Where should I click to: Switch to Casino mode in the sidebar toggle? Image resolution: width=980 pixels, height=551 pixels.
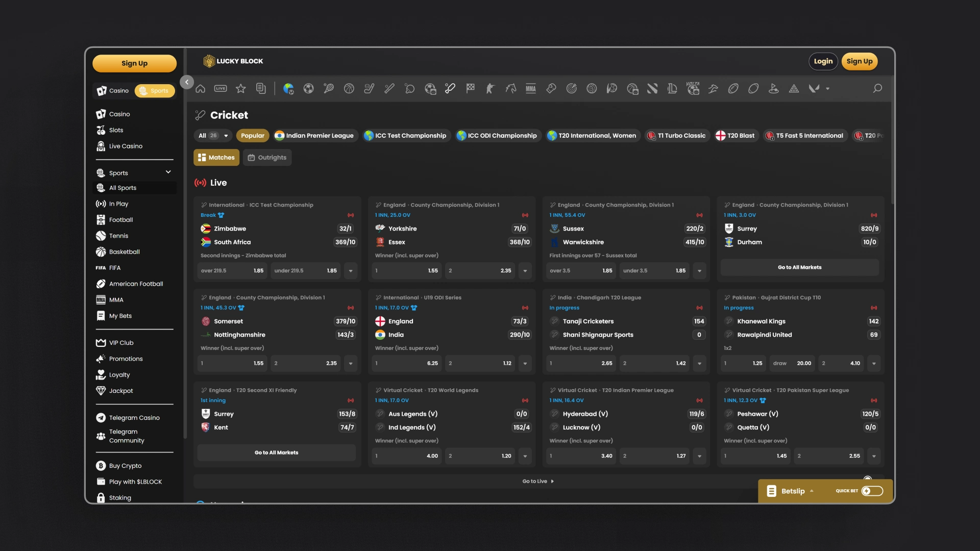(x=113, y=91)
